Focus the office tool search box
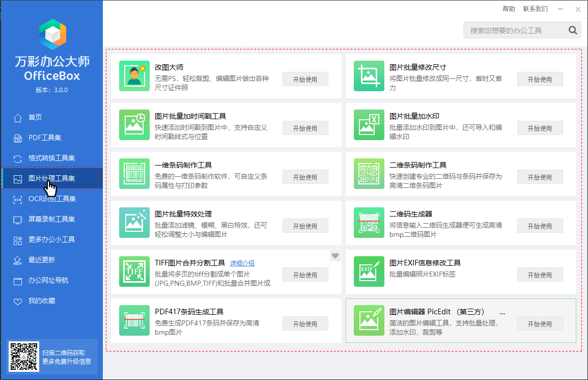This screenshot has width=588, height=380. pyautogui.click(x=514, y=31)
